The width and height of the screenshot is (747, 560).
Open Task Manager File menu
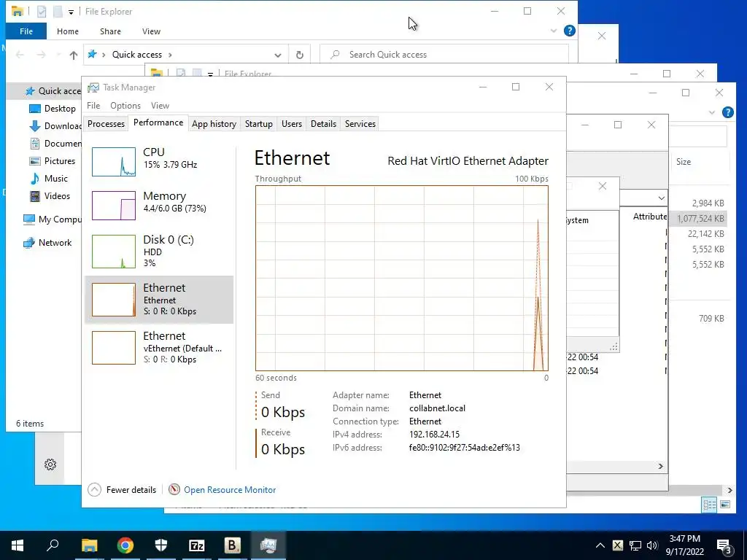point(93,106)
